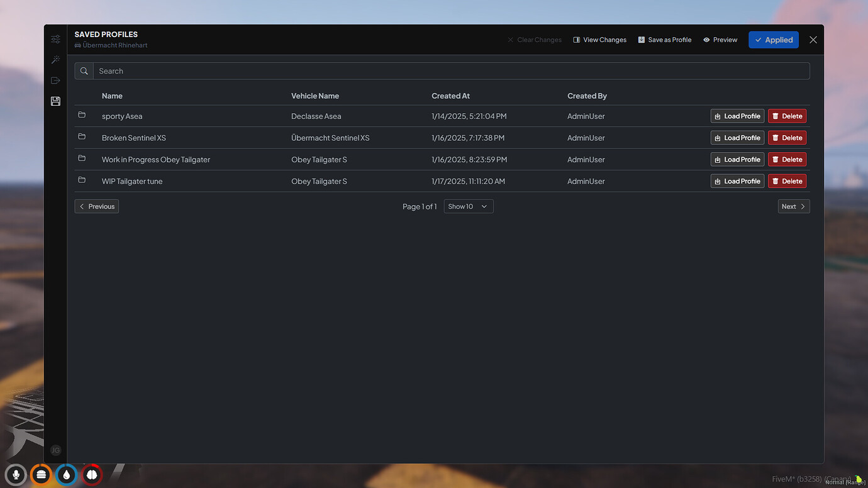Open the Show 10 page size dropdown

[468, 206]
